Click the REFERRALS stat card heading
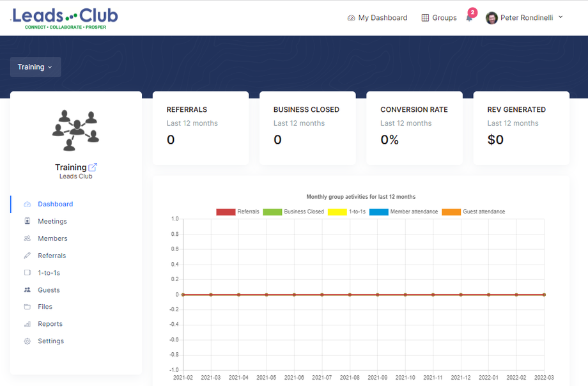 [x=187, y=109]
